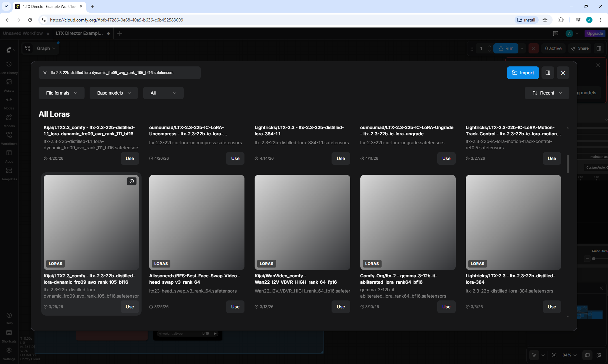This screenshot has height=364, width=608.
Task: Use the IC-LoRA Uncompress model
Action: click(235, 158)
